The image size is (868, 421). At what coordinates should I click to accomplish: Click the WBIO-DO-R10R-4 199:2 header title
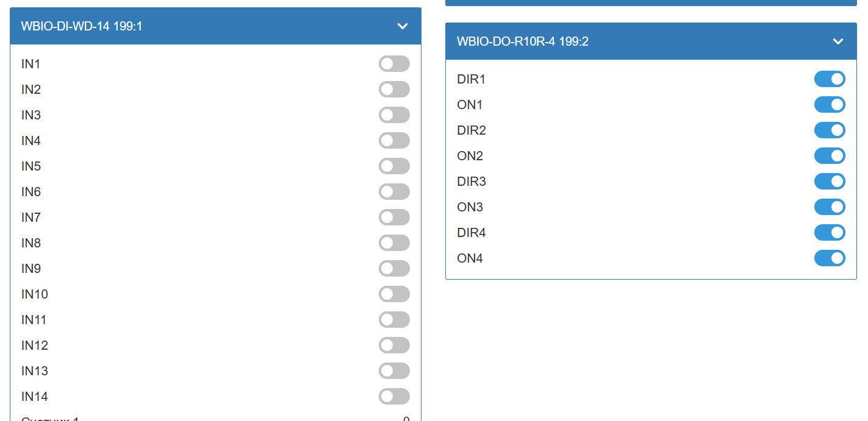[x=522, y=41]
